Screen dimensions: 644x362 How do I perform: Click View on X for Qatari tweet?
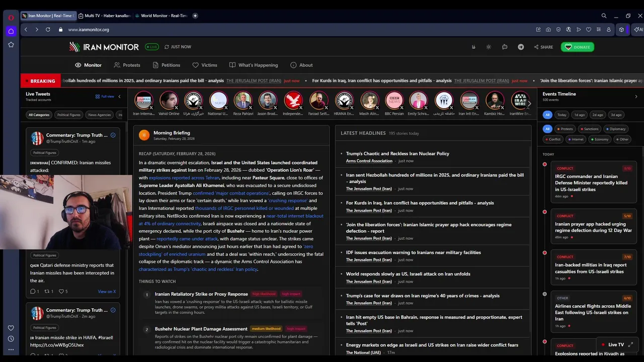click(107, 292)
